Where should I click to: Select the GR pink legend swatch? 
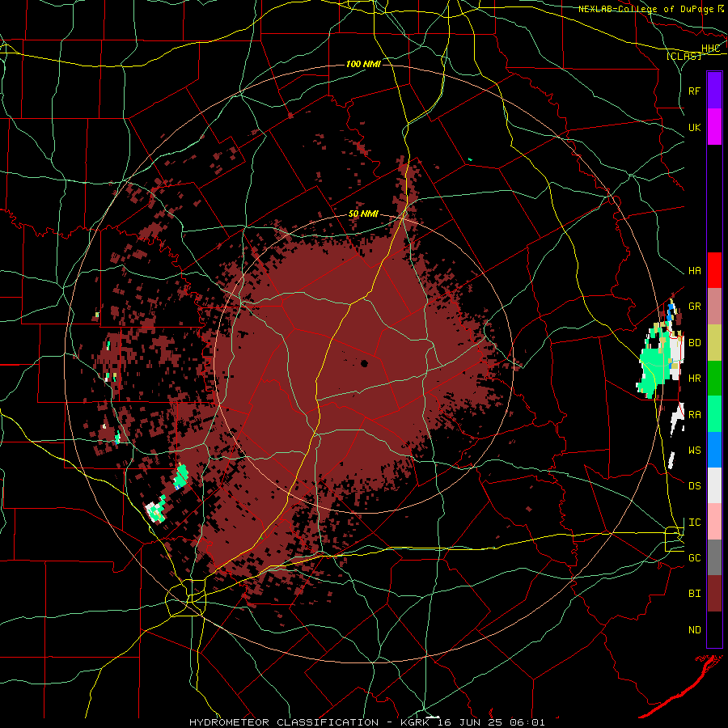click(x=714, y=307)
